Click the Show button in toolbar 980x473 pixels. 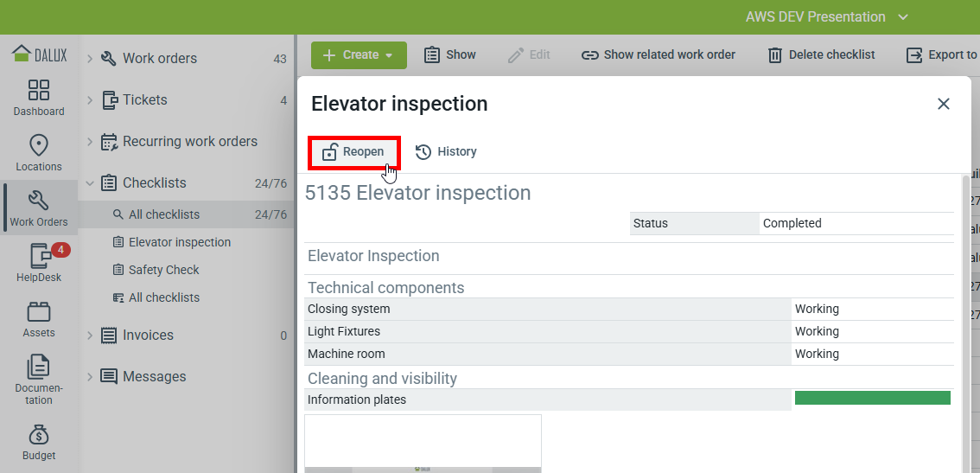click(450, 55)
